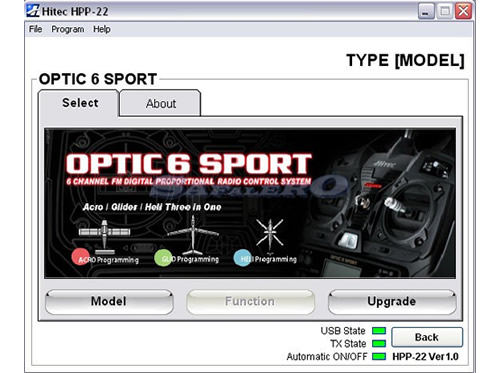Open the Help menu

[x=102, y=29]
